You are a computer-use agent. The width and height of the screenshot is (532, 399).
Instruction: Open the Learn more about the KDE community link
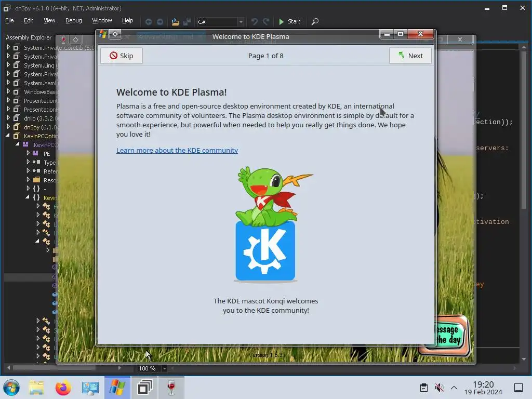pyautogui.click(x=177, y=150)
